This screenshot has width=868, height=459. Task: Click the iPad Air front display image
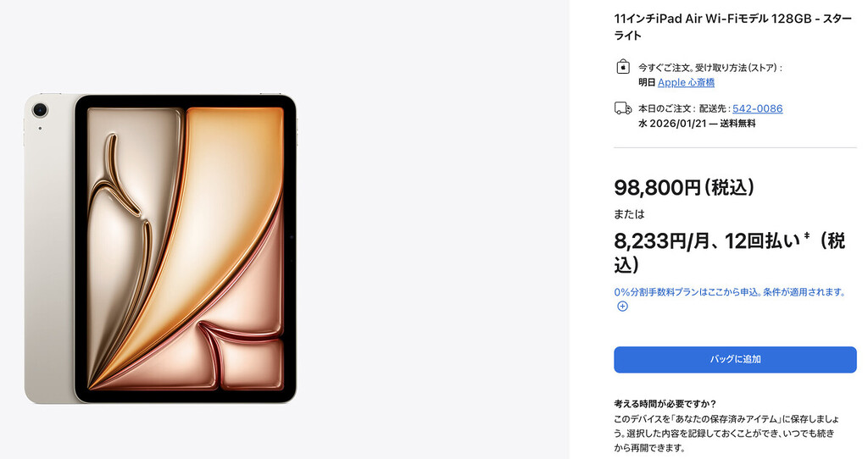click(186, 249)
